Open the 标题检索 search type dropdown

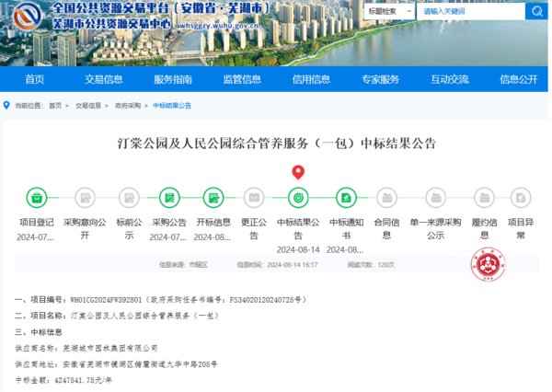click(x=387, y=12)
